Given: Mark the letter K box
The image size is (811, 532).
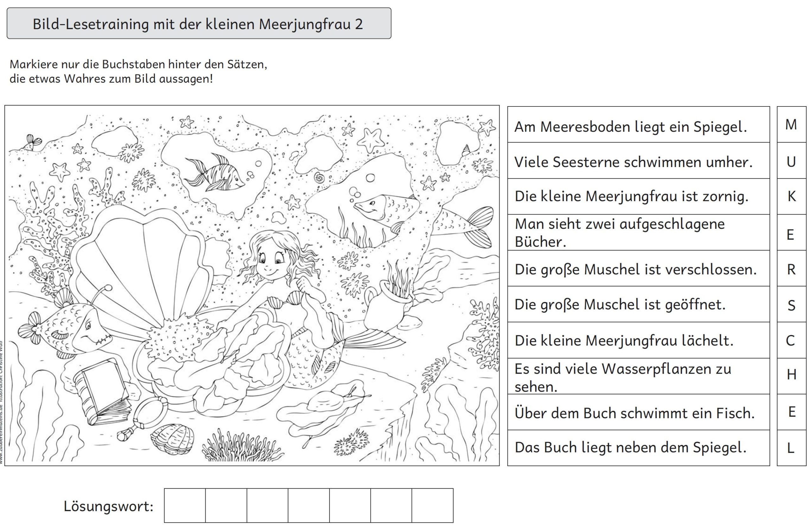Looking at the screenshot, I should click(791, 196).
